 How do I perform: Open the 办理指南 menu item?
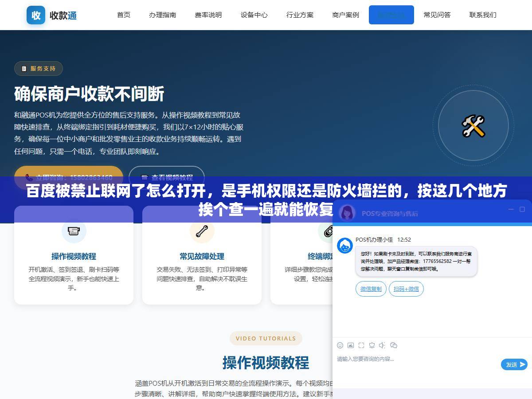coord(162,15)
